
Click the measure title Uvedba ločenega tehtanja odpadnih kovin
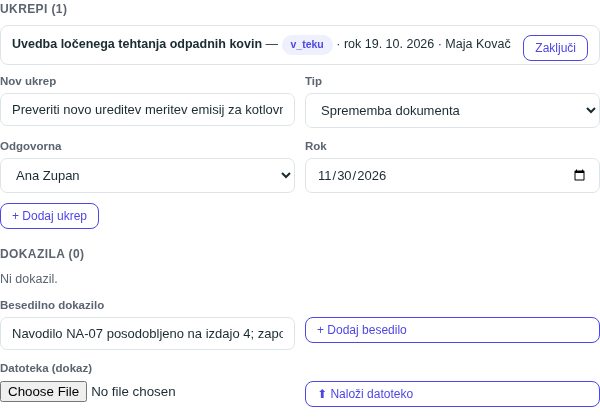coord(137,44)
